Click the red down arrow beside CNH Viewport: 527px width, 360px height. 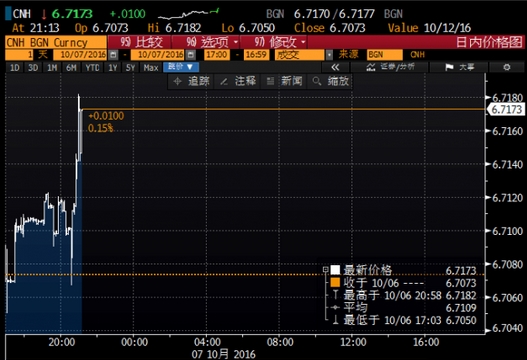[x=44, y=14]
